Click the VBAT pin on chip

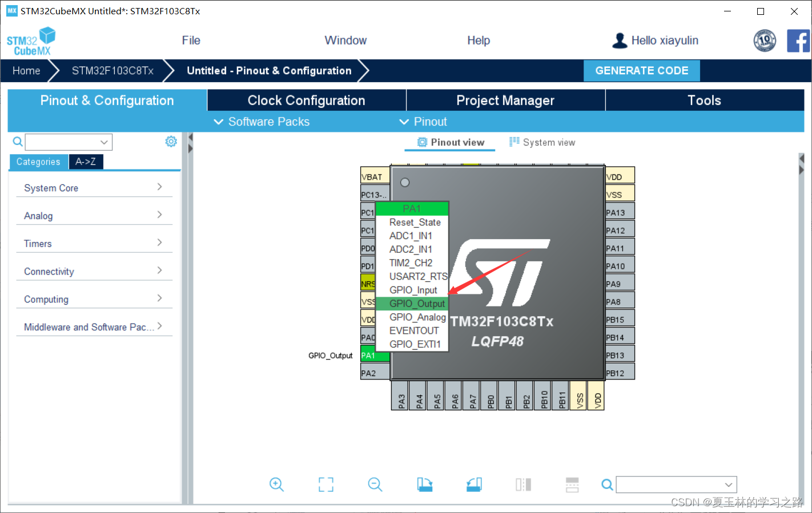[x=375, y=176]
